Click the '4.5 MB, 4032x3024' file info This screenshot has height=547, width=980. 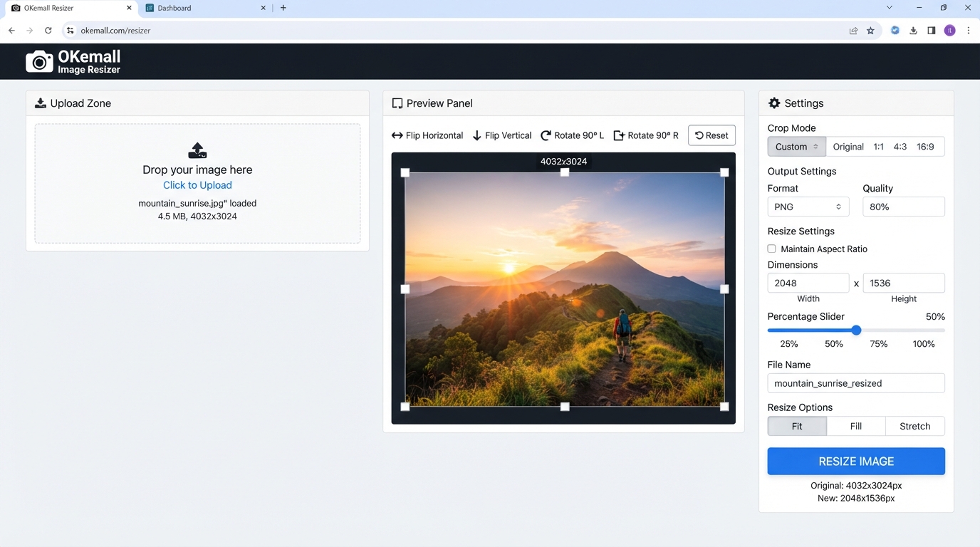(197, 217)
